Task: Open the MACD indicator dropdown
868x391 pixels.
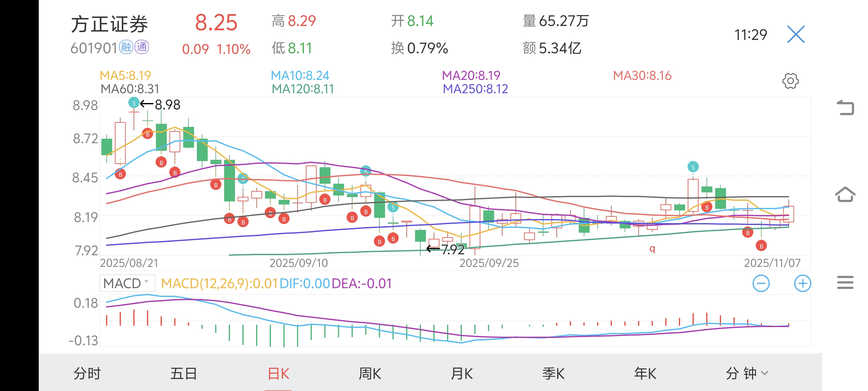Action: (127, 283)
